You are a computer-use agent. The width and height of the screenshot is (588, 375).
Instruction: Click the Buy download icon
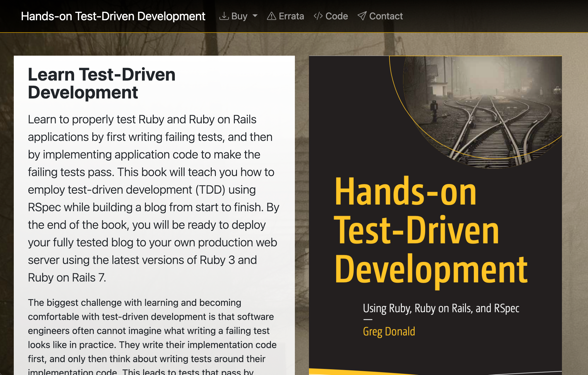pyautogui.click(x=224, y=16)
